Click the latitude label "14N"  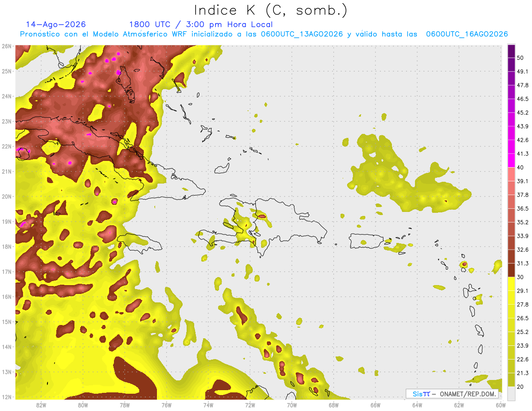tap(6, 347)
